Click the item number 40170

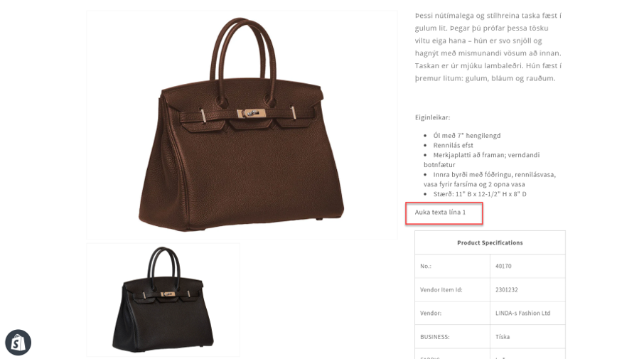tap(503, 266)
